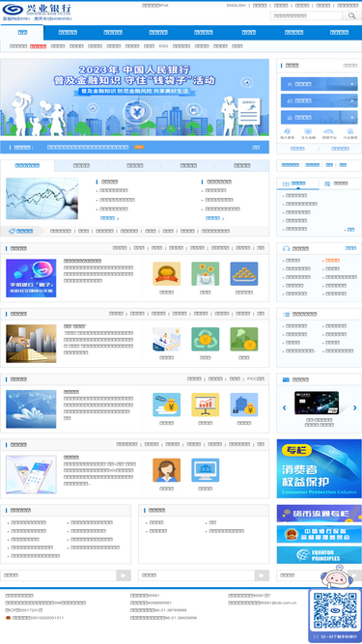Open the FICC link in section header
362x644 pixels.
[x=256, y=379]
